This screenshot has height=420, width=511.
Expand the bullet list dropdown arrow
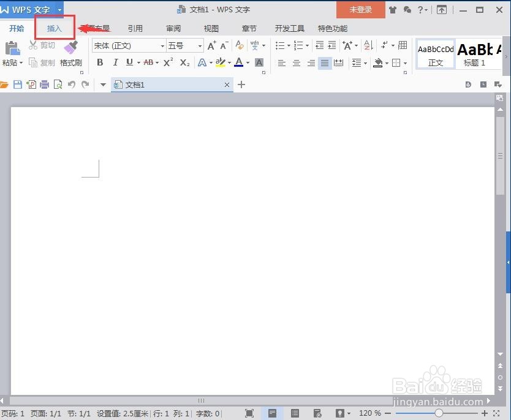(289, 45)
